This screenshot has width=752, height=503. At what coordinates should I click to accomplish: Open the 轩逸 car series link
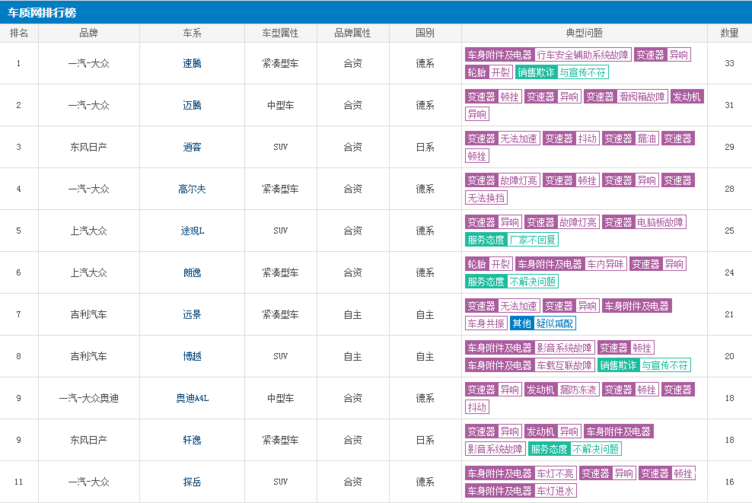(192, 440)
